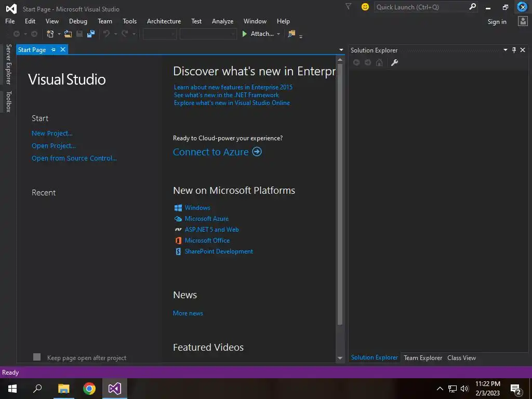Click the Save disk toolbar icon
Viewport: 532px width, 399px height.
79,34
